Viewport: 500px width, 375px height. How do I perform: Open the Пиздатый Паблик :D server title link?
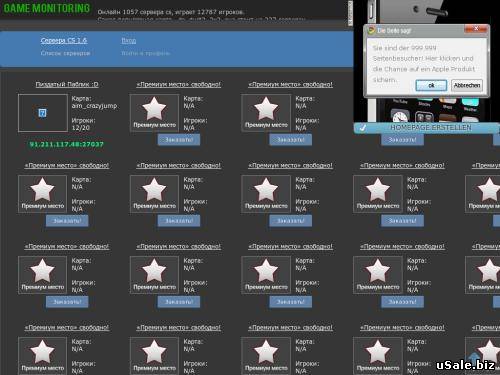tap(67, 84)
